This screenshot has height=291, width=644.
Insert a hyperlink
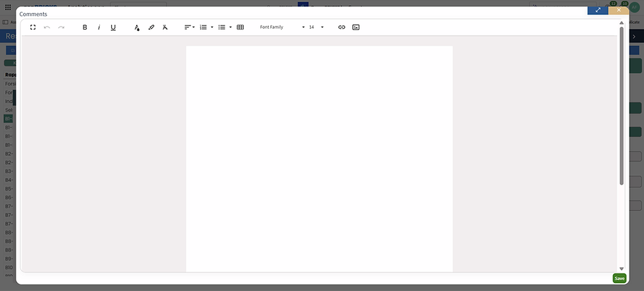[342, 27]
